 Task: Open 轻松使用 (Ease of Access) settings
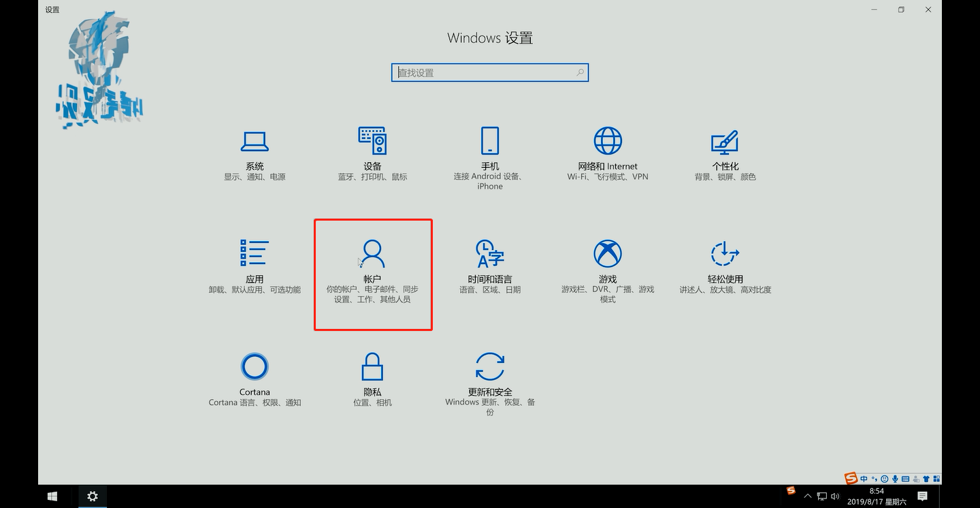coord(725,267)
